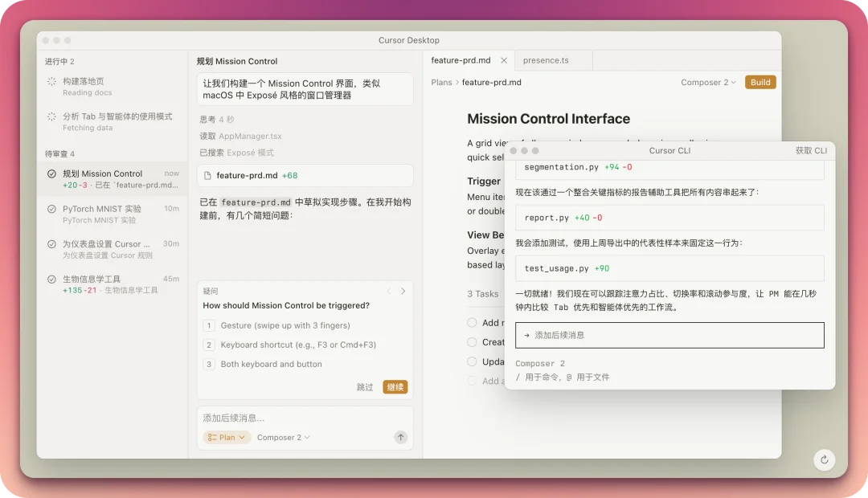
Task: Open the Plan mode dropdown
Action: [227, 437]
